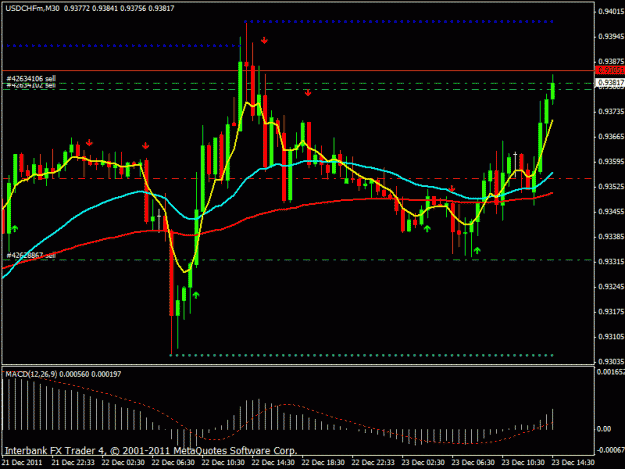Click the green up arrow under the lowest candle
625x469 pixels.
[x=196, y=295]
